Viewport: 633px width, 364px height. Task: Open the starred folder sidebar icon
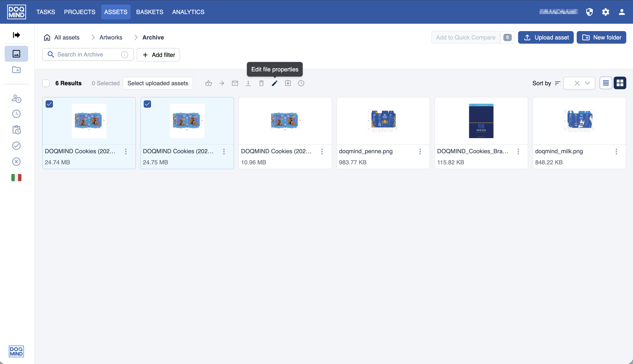coord(16,69)
